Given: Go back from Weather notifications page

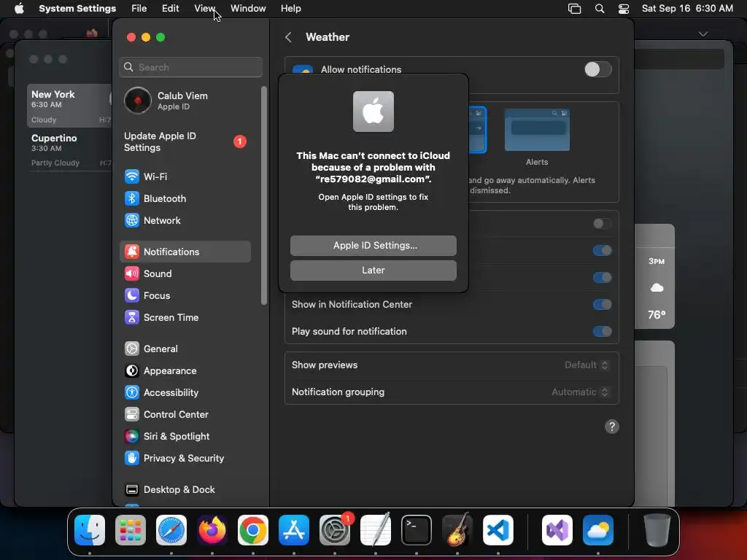Looking at the screenshot, I should click(288, 37).
